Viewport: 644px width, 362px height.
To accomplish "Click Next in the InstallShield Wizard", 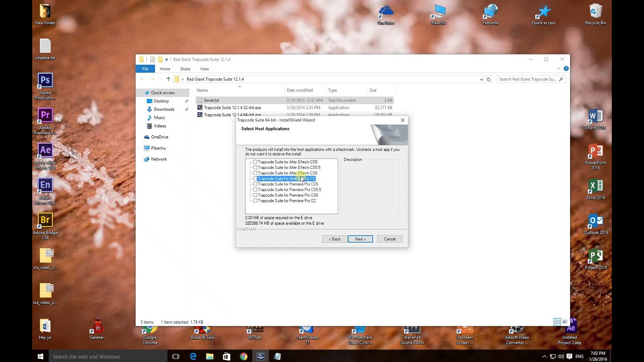I will tap(360, 239).
